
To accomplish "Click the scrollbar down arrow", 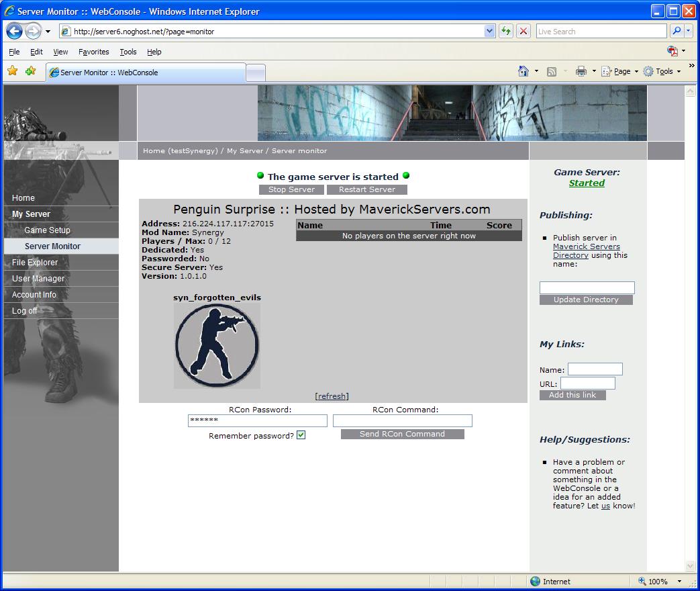I will point(690,566).
